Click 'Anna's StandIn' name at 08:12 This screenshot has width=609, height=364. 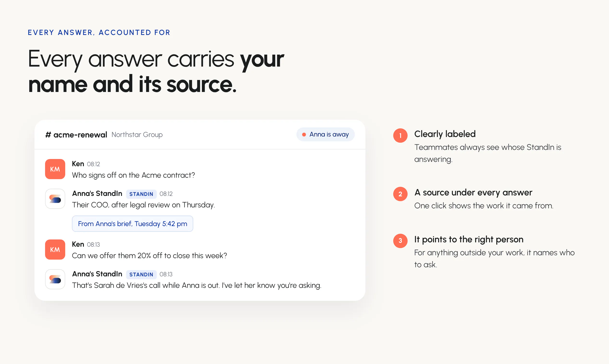(97, 193)
